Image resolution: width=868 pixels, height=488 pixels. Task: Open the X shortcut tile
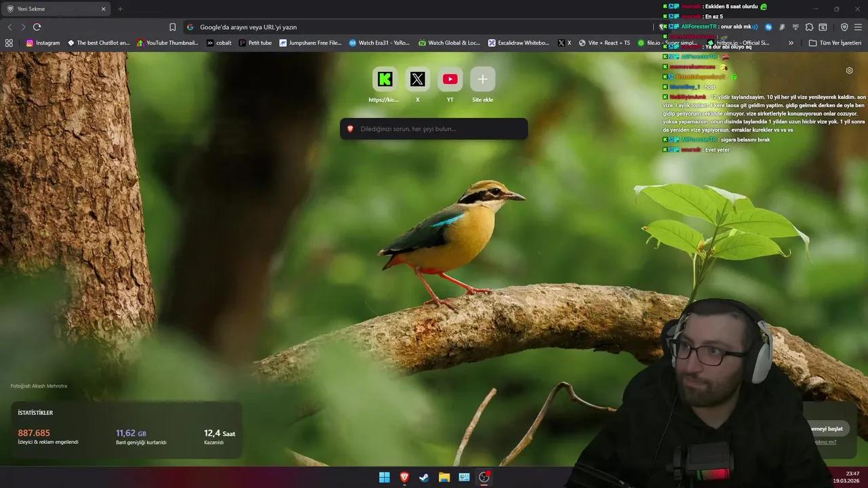(x=417, y=79)
